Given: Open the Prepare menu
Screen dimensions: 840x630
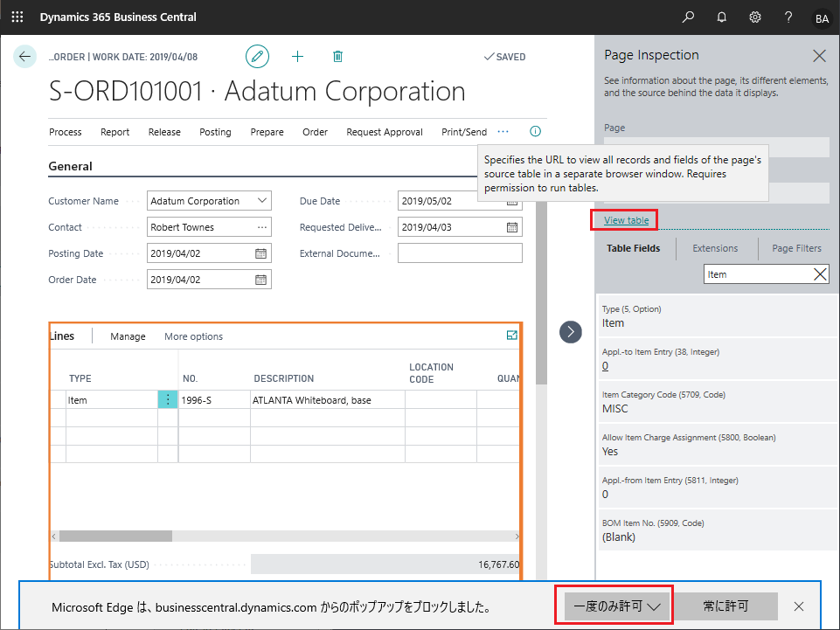Looking at the screenshot, I should [267, 132].
